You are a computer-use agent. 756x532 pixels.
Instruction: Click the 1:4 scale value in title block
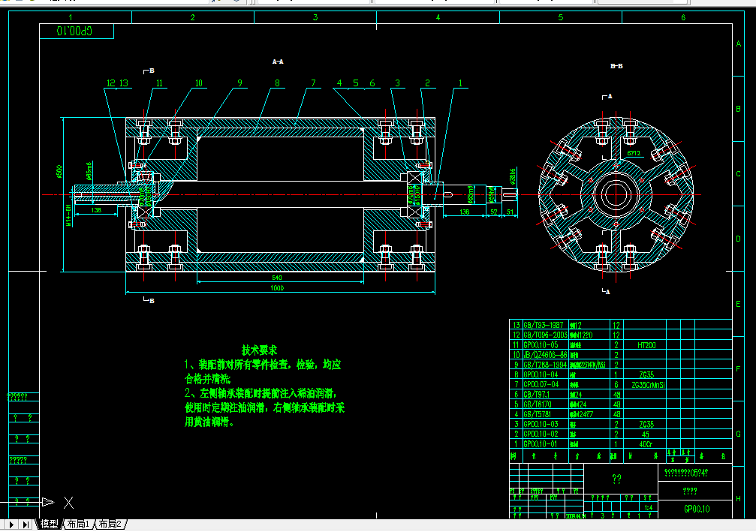(x=649, y=508)
